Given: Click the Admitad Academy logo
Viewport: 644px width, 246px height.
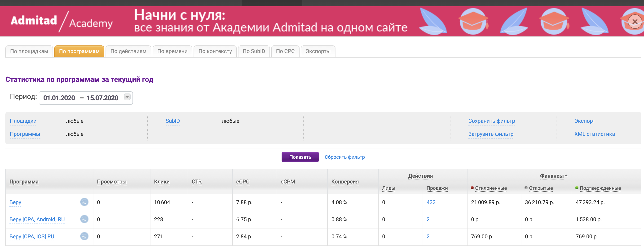Looking at the screenshot, I should pos(62,22).
